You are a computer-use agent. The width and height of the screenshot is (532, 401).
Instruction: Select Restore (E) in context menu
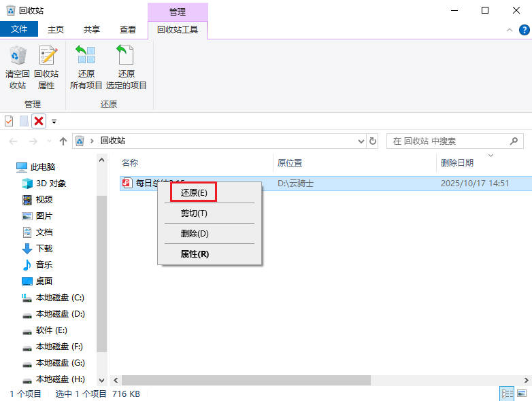tap(194, 192)
